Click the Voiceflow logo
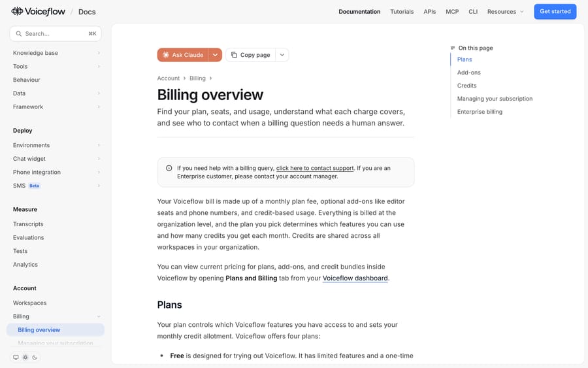588x368 pixels. [39, 12]
